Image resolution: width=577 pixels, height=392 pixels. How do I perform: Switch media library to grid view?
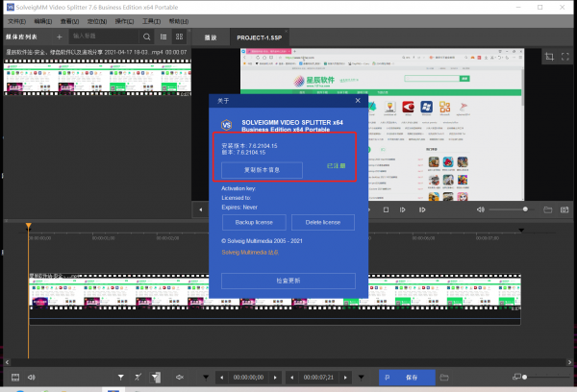pos(179,37)
